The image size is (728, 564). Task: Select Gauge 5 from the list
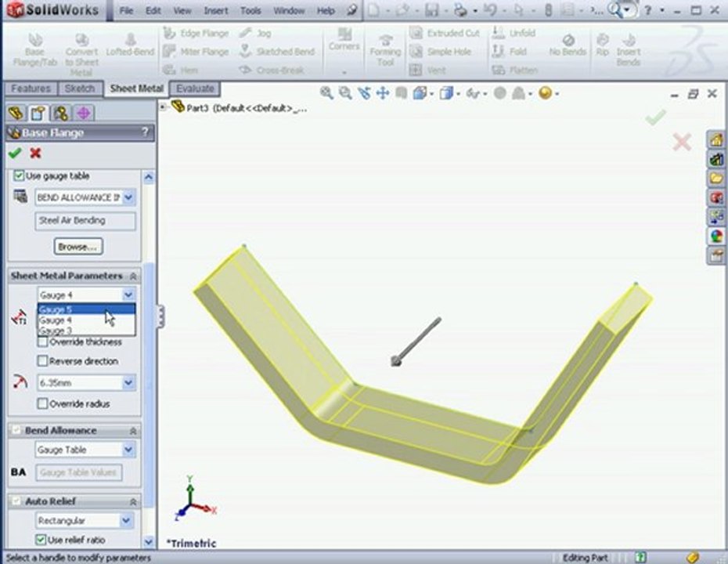(86, 309)
